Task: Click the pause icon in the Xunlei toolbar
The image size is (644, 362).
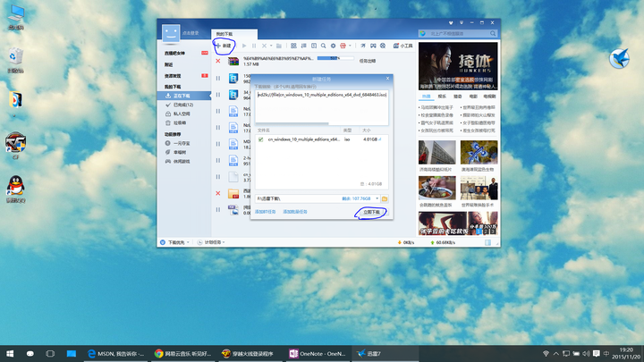Action: pyautogui.click(x=254, y=46)
